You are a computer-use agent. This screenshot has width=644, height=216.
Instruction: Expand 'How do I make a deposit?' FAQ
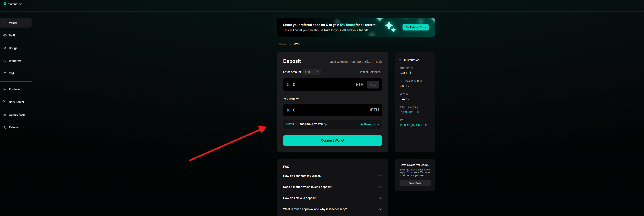click(x=332, y=198)
